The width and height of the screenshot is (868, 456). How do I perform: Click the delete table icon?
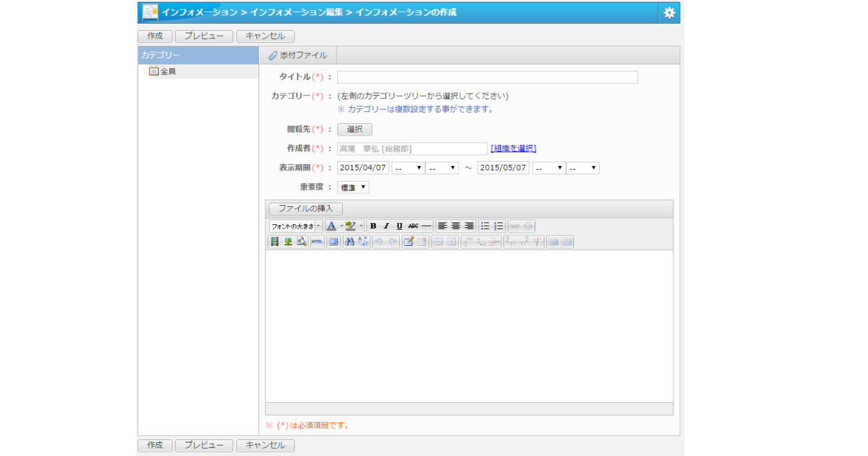point(422,242)
